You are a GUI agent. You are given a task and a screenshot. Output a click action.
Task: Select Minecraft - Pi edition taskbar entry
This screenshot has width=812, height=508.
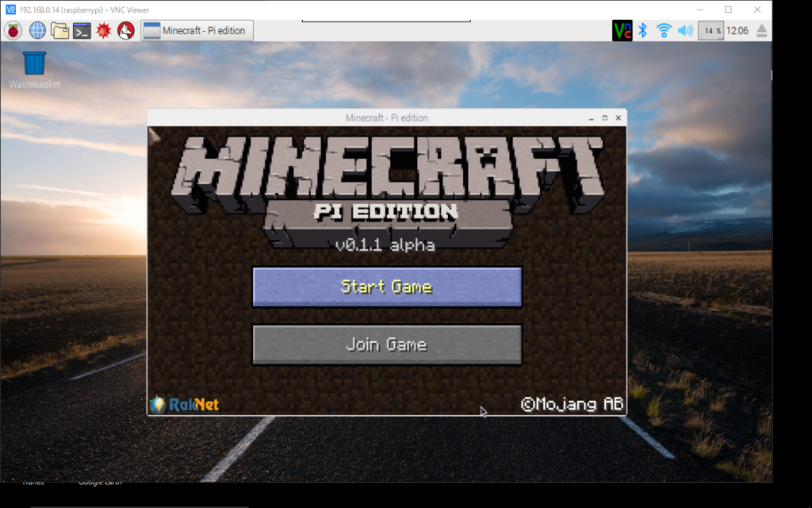(197, 31)
